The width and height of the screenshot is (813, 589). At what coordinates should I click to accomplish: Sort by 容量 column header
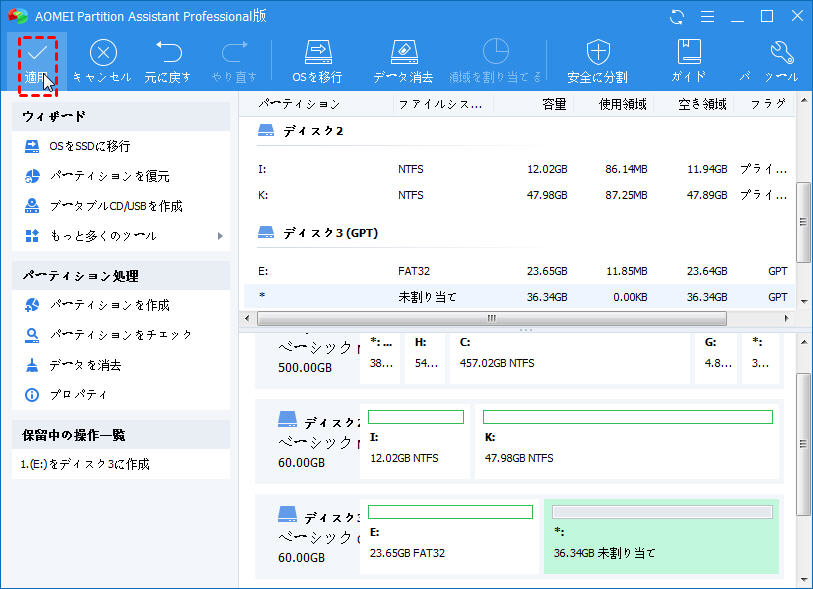[534, 104]
